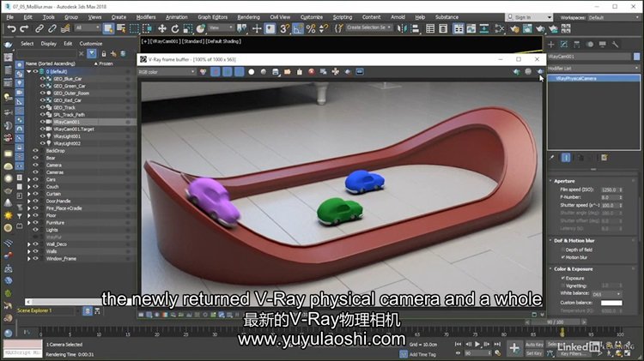Open the RGB color channel dropdown
This screenshot has width=644, height=361.
click(167, 72)
